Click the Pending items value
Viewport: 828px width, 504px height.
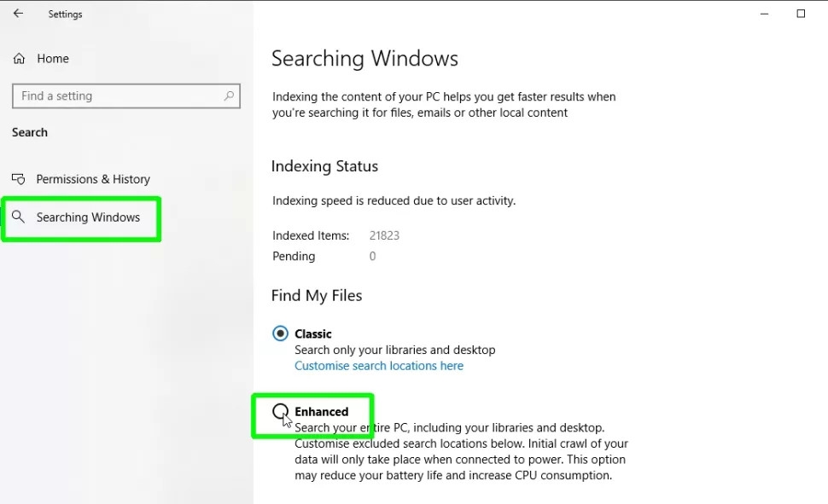[372, 256]
